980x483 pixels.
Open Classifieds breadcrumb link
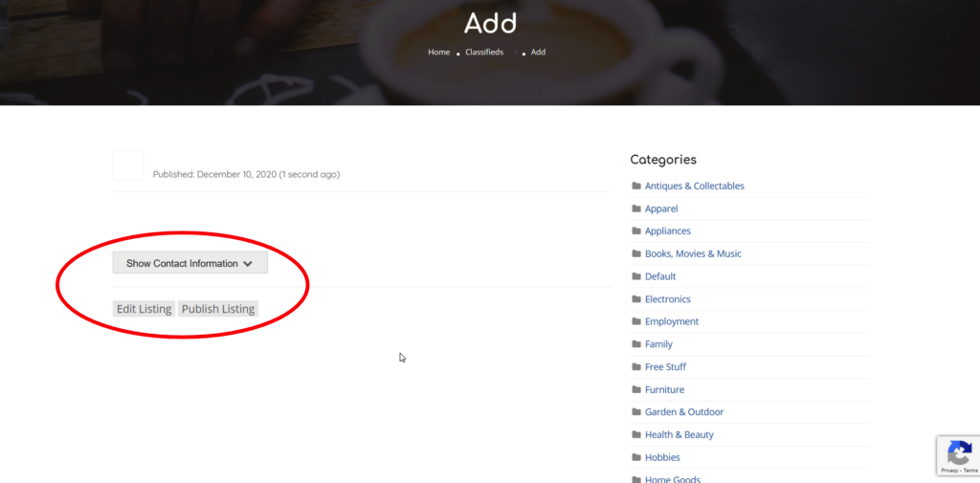pos(484,53)
